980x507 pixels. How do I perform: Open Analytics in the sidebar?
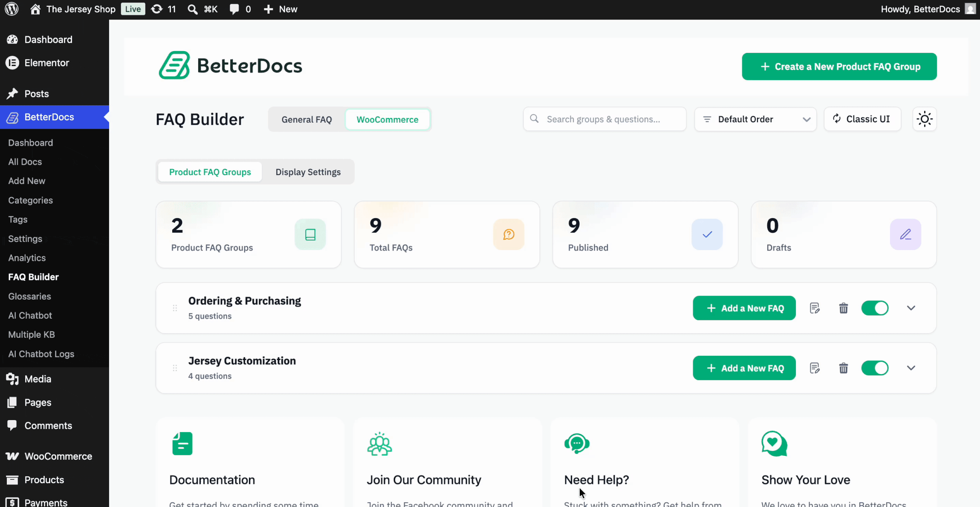click(x=27, y=258)
